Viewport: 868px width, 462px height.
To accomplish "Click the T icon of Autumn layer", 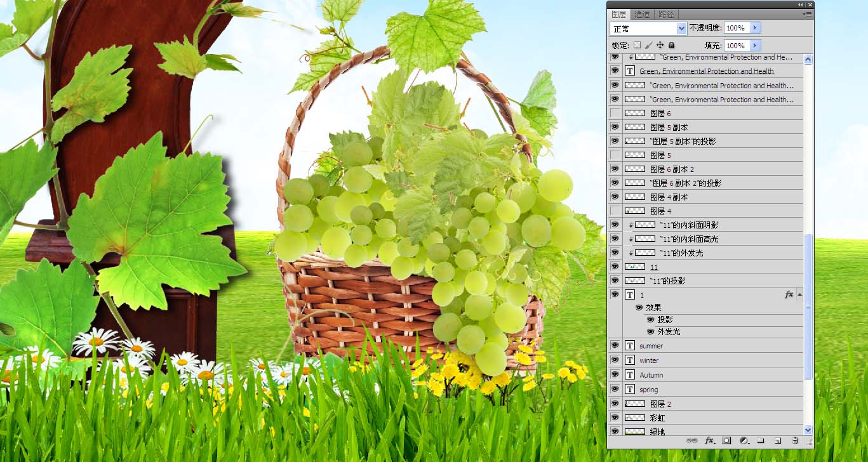I will coord(630,375).
